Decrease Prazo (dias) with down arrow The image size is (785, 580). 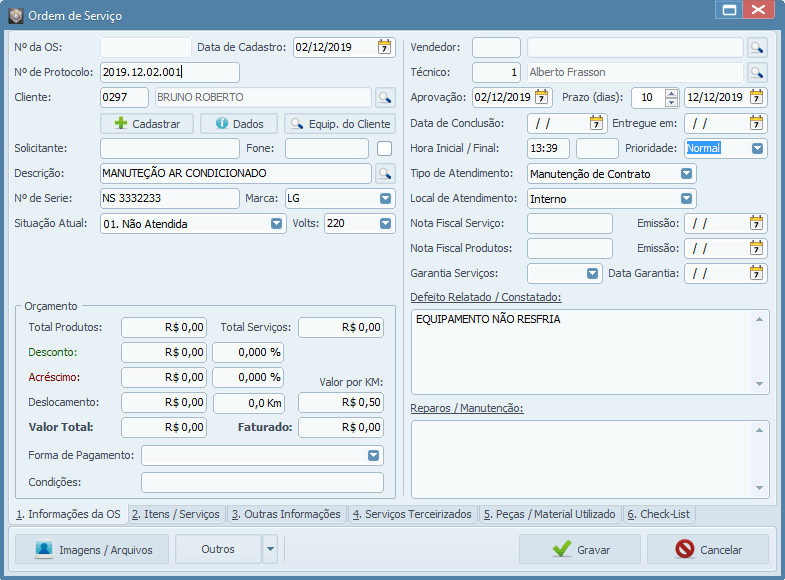671,102
